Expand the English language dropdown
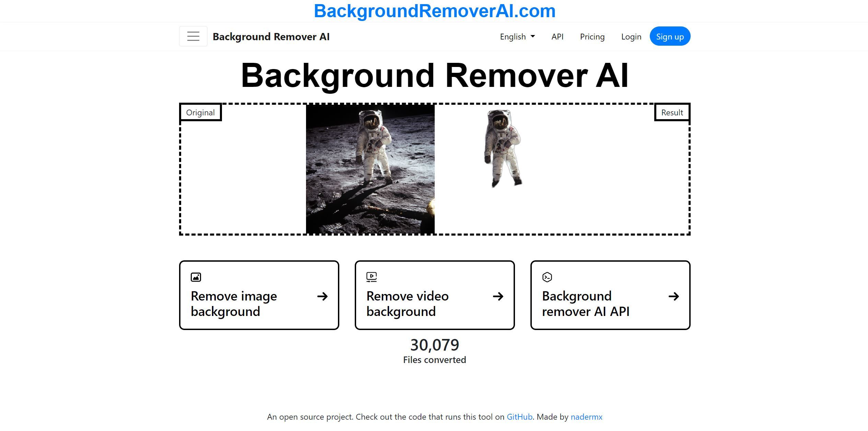 click(517, 36)
